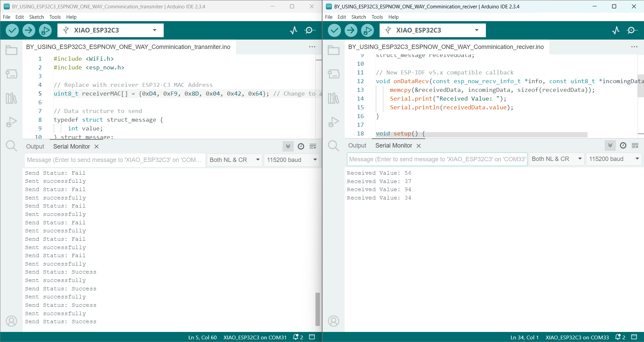Click XIAO_ESP32C3 on COM31 status text
This screenshot has width=644, height=342.
pyautogui.click(x=255, y=337)
